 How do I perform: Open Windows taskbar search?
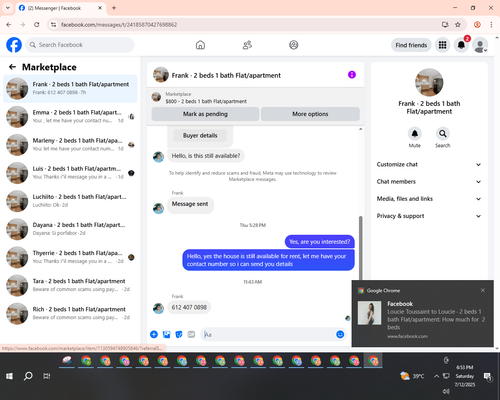[x=28, y=376]
